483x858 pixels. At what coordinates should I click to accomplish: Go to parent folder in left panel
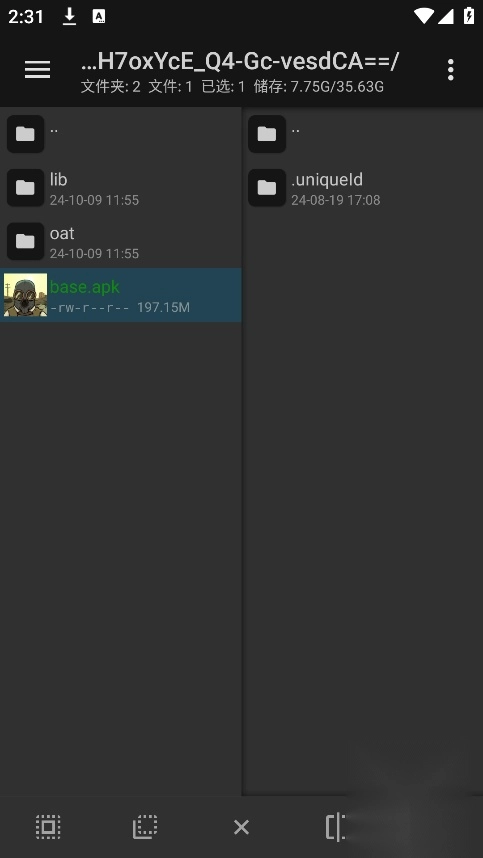pos(121,134)
